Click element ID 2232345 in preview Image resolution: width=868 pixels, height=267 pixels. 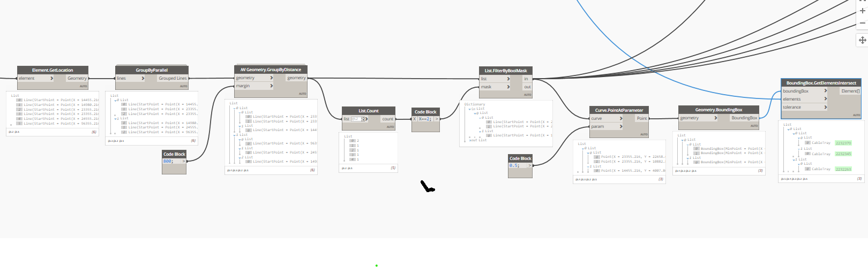point(843,154)
